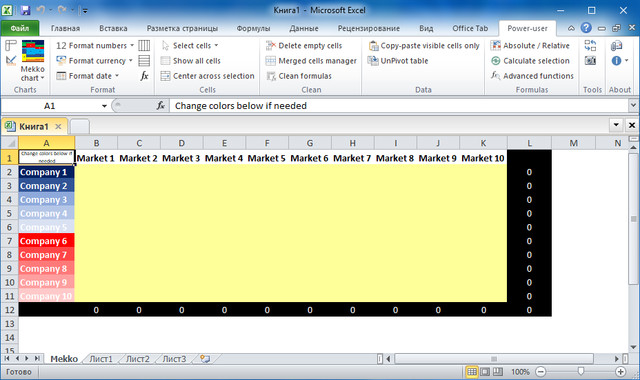Open Формулы ribbon tab
The width and height of the screenshot is (640, 380).
[253, 28]
